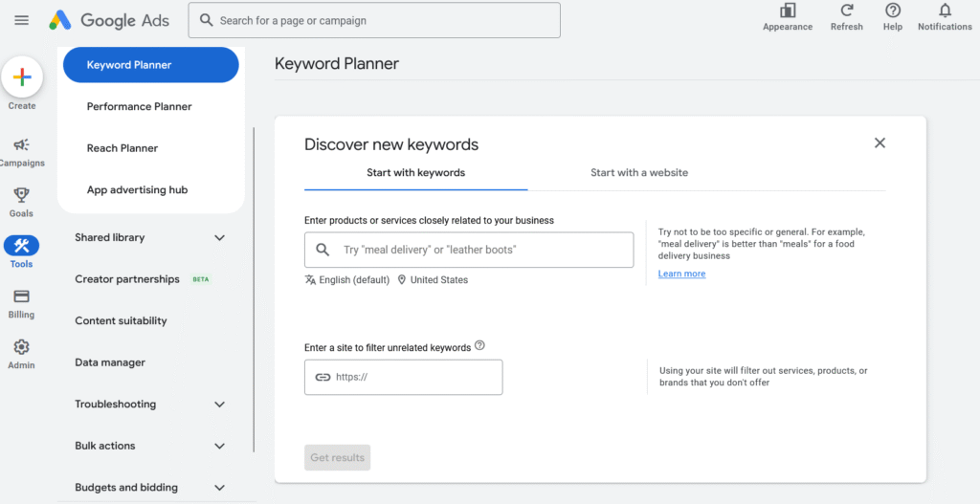This screenshot has width=980, height=504.
Task: Open Admin gear icon
Action: [21, 348]
